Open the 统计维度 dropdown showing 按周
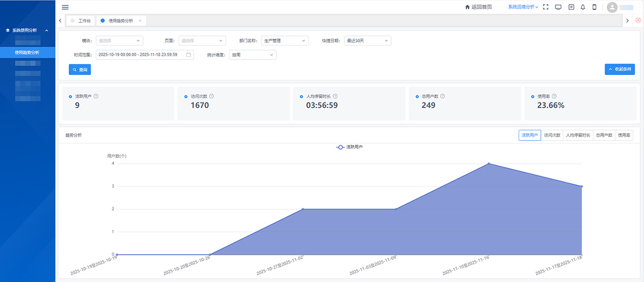Viewport: 644px width, 282px height. click(253, 55)
